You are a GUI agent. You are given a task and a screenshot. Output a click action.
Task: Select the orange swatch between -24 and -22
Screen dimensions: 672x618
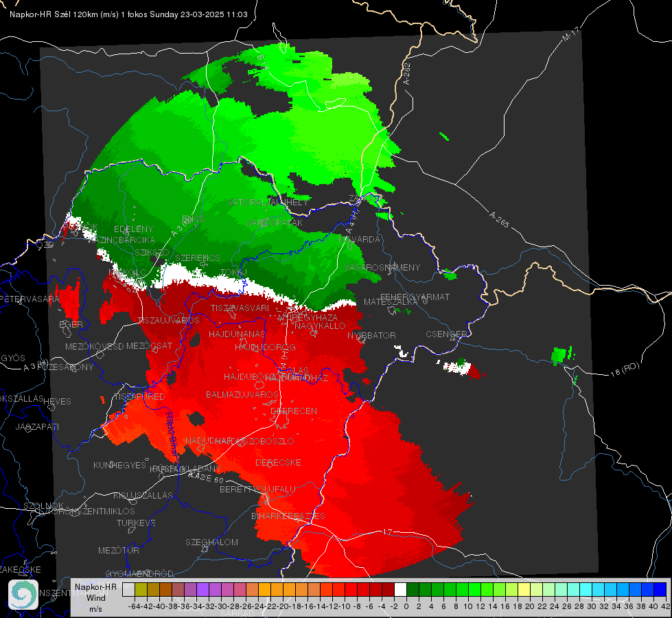click(264, 589)
